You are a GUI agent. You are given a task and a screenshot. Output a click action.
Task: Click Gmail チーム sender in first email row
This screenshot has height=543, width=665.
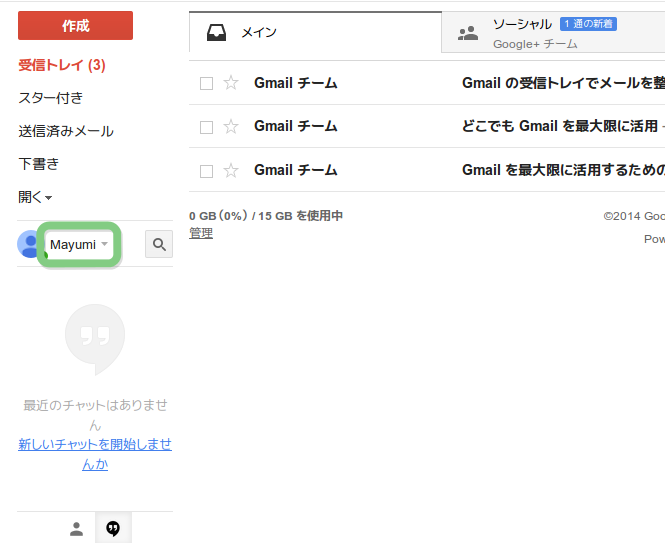point(296,83)
